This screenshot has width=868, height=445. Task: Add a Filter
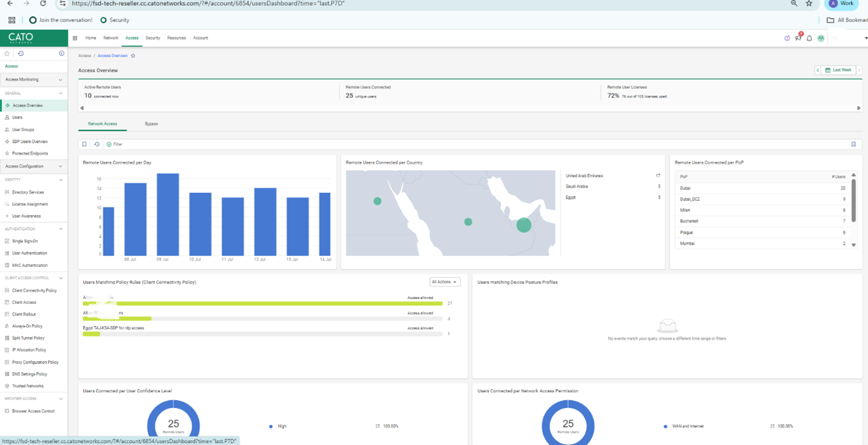tap(114, 144)
